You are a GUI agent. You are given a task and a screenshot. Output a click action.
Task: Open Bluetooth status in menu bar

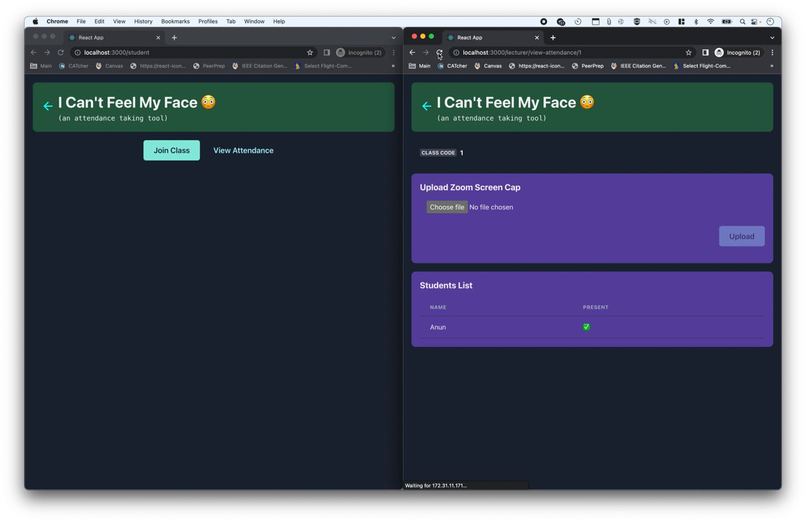696,22
